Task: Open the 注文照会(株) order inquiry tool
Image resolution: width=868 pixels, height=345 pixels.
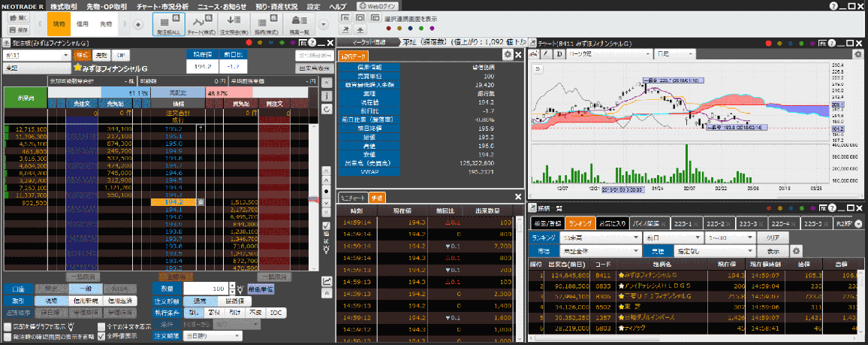Action: click(x=234, y=24)
